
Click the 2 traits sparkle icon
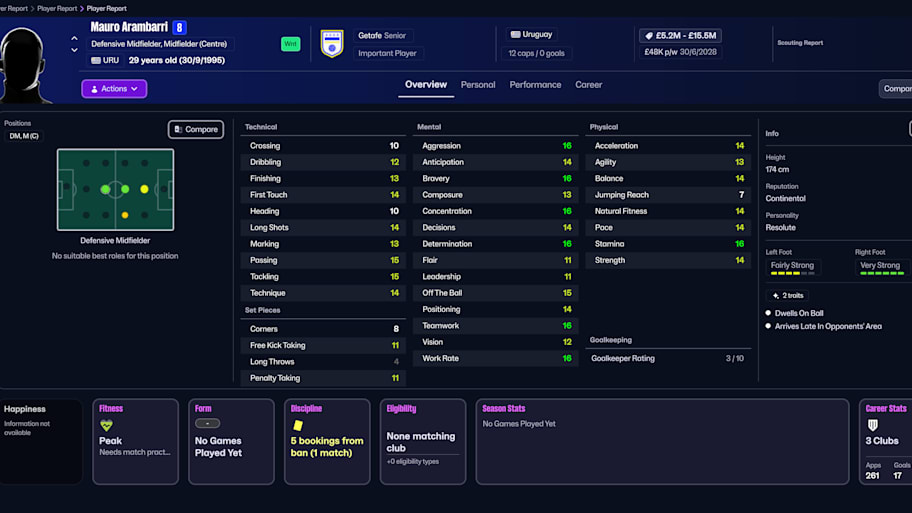point(775,296)
